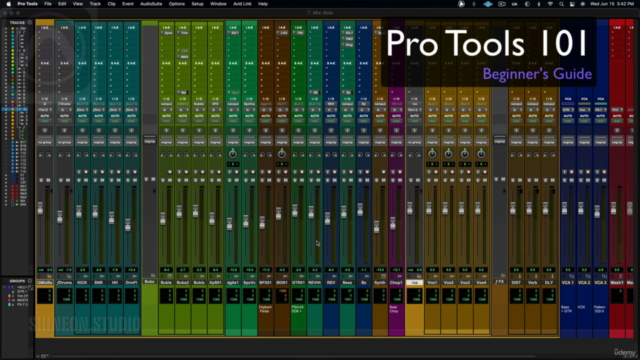Click the audio track icon on HH channel

(118, 276)
